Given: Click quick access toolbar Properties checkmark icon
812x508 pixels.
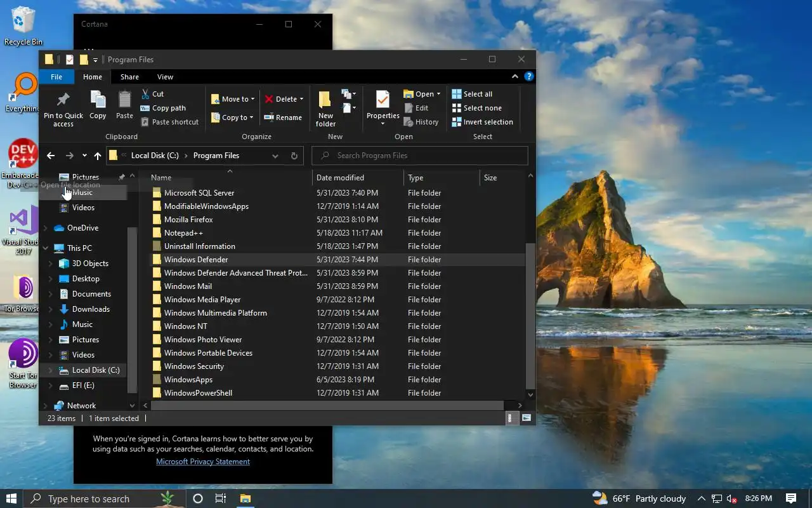Looking at the screenshot, I should pos(70,60).
